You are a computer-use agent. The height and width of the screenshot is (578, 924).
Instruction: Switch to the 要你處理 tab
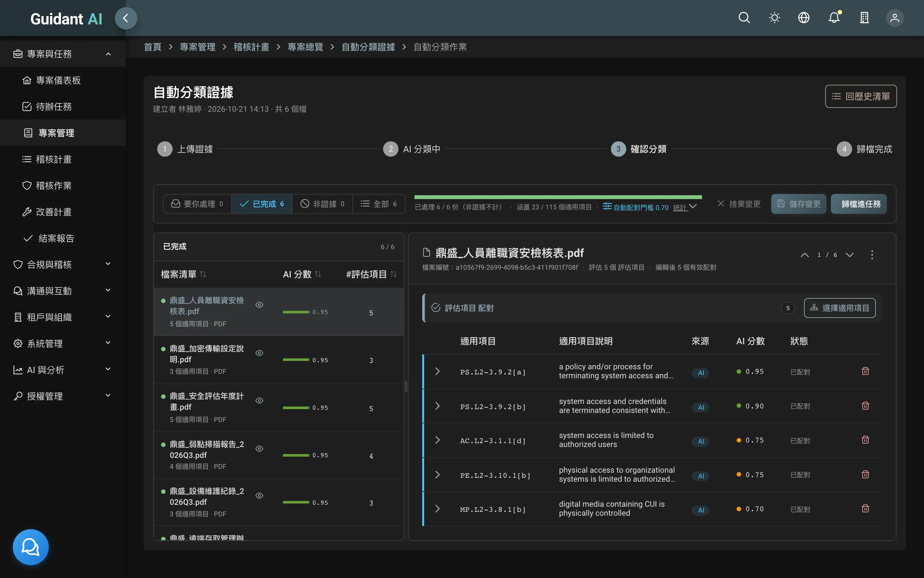pos(197,204)
